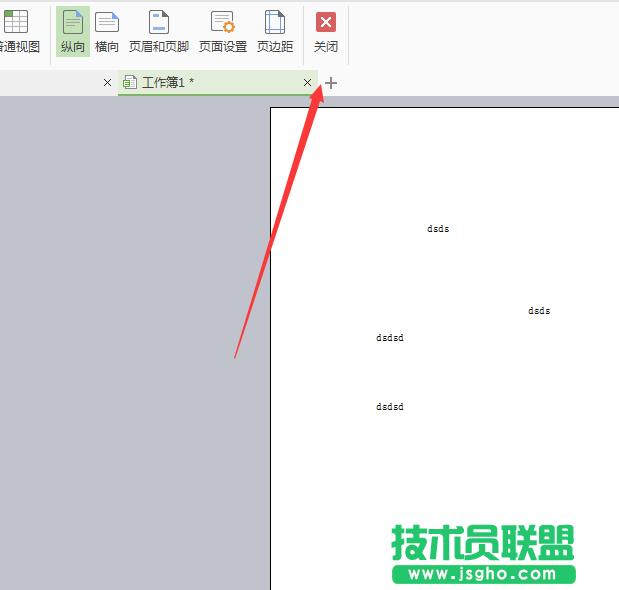
Task: Select landscape orientation (横向)
Action: [x=107, y=32]
